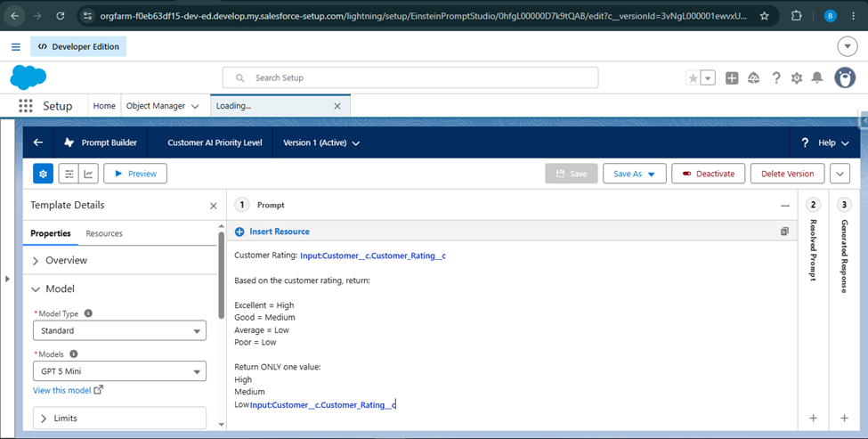Switch to the Resources tab
This screenshot has width=868, height=439.
pyautogui.click(x=104, y=233)
